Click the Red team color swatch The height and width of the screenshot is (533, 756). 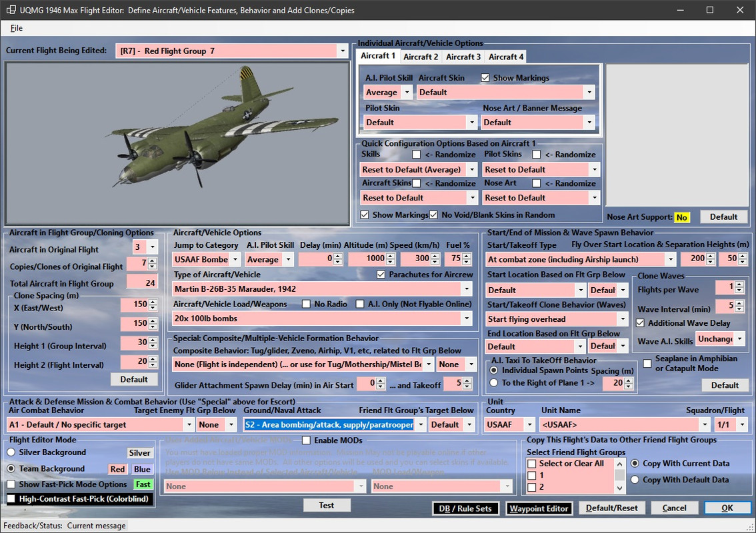[x=117, y=469]
